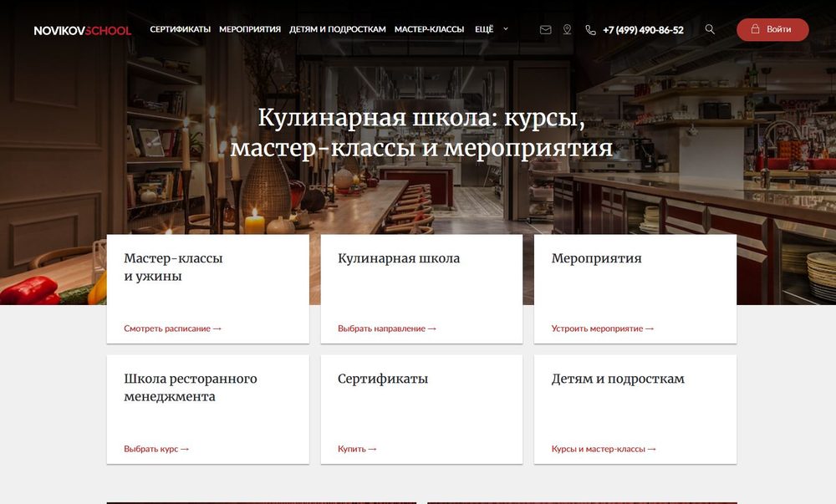The height and width of the screenshot is (504, 836).
Task: Click the location pin icon
Action: click(x=568, y=30)
